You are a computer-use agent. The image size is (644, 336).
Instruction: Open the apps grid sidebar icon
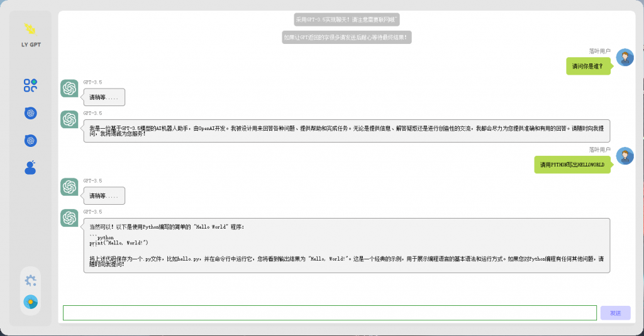tap(30, 85)
